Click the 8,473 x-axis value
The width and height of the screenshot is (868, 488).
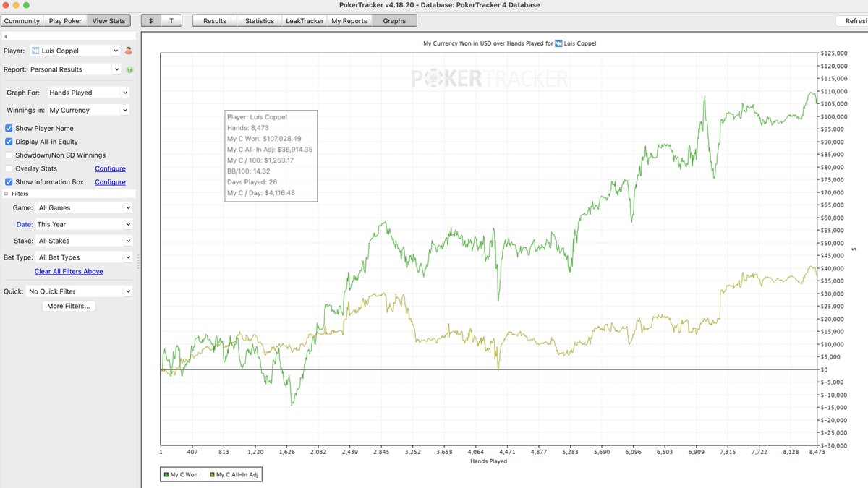click(818, 452)
